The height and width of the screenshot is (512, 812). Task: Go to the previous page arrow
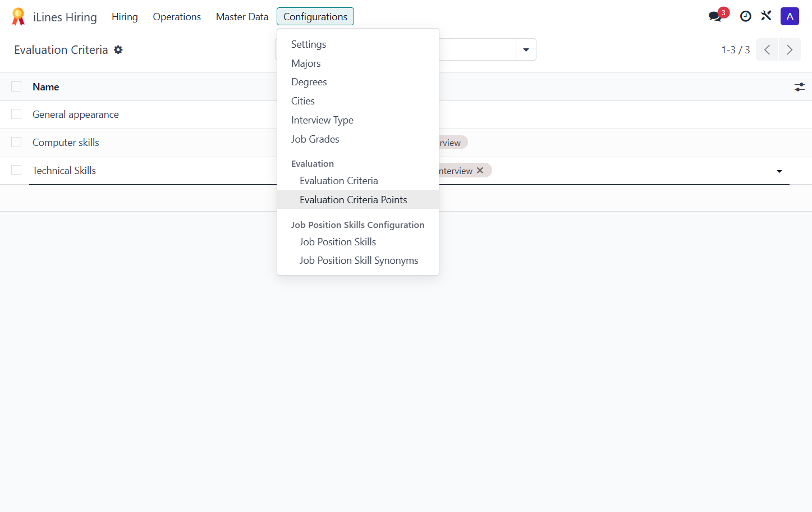(767, 50)
